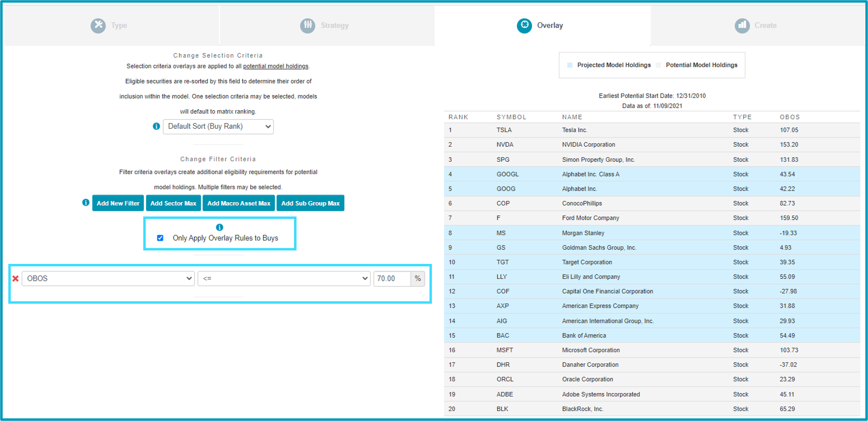Screen dimensions: 868x421
Task: Click the percent sign beside 70.00
Action: (x=418, y=279)
